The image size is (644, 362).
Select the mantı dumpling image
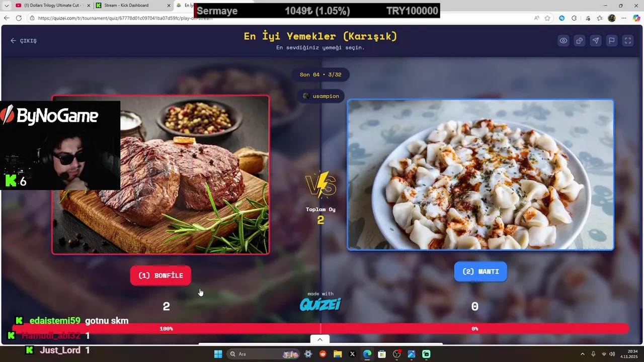tap(480, 174)
